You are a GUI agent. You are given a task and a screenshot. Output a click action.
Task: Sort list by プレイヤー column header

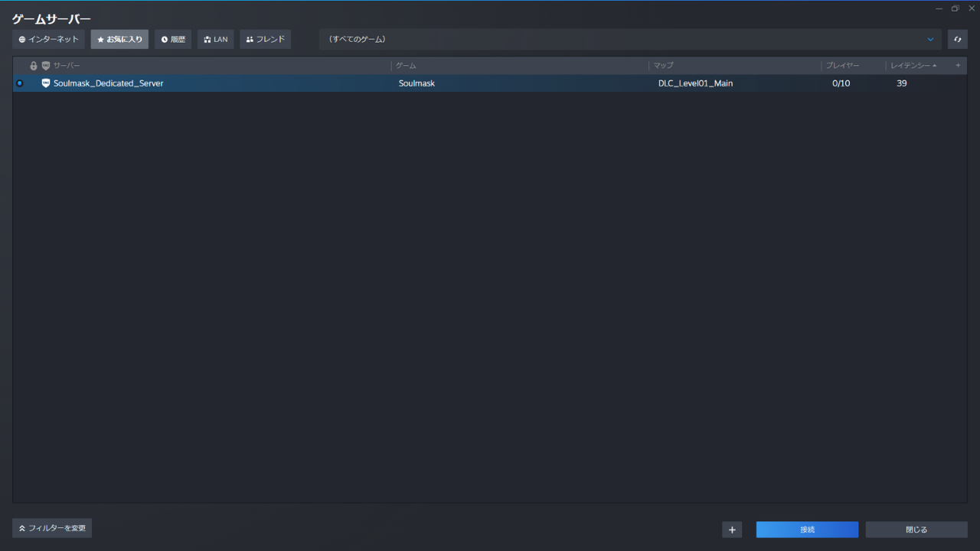tap(842, 66)
